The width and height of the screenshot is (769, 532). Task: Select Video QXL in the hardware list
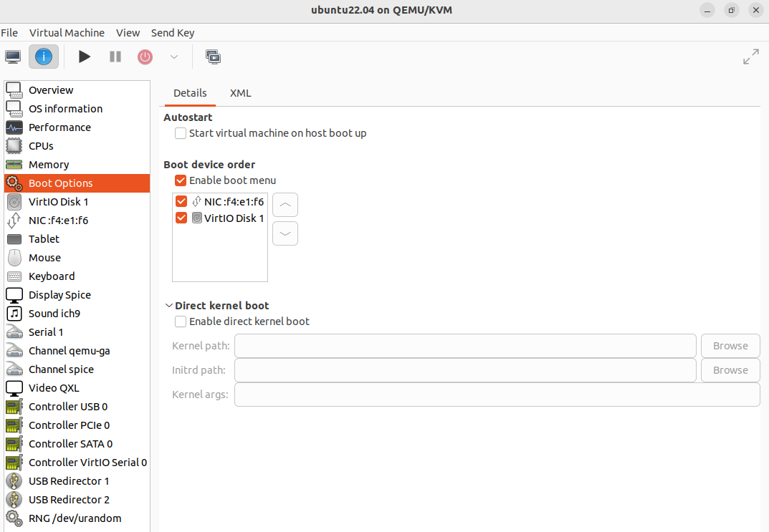pos(54,388)
